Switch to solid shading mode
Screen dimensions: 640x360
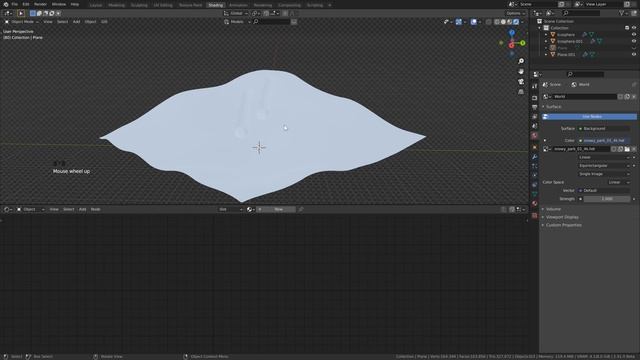pos(503,22)
